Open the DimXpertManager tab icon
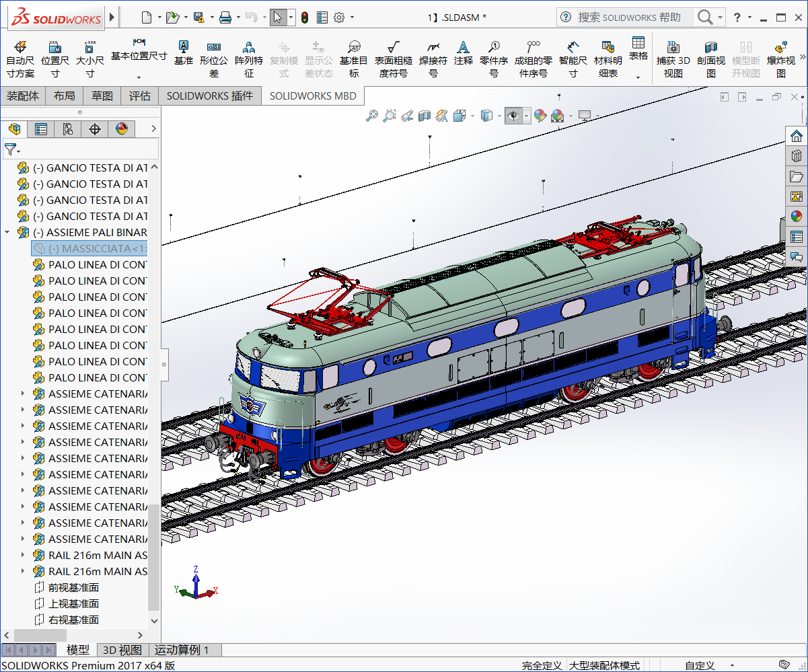 [95, 128]
